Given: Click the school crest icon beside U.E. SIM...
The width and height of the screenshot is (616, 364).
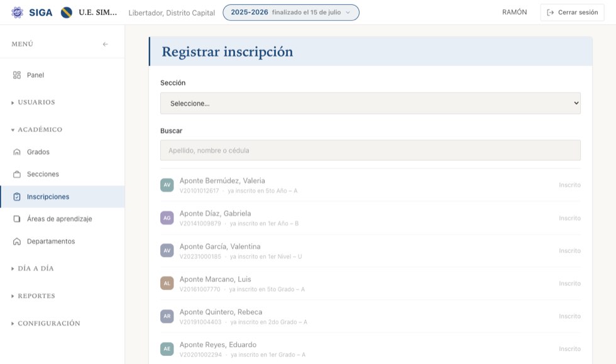Looking at the screenshot, I should point(67,13).
